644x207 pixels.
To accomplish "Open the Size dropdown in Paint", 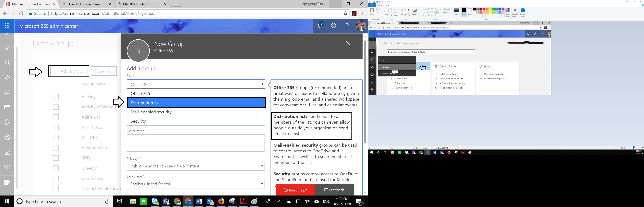I will (456, 13).
